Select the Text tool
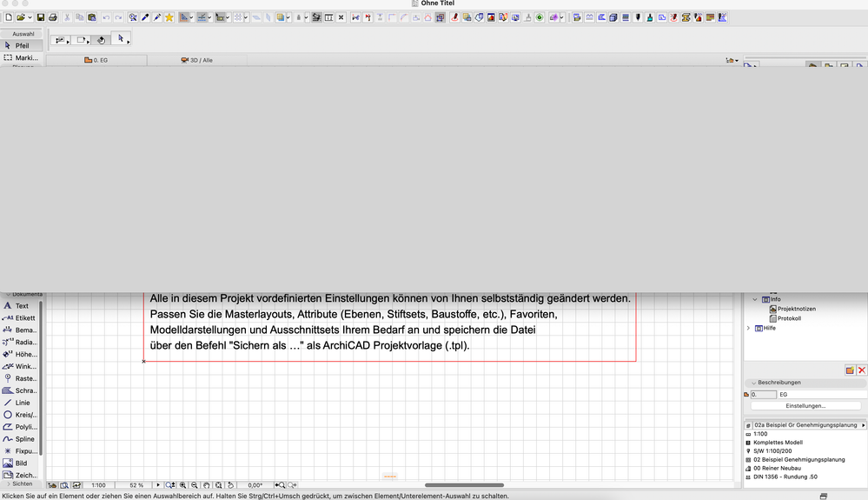 [21, 305]
